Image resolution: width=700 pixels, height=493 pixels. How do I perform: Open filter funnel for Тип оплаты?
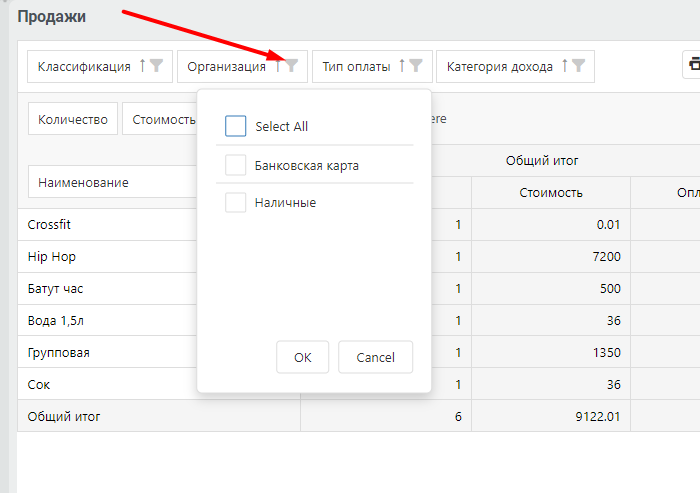click(x=416, y=66)
